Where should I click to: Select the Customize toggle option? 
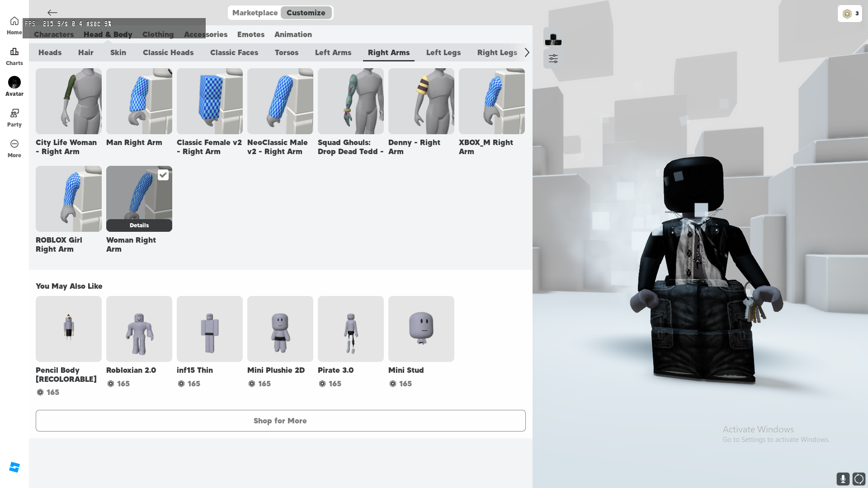click(x=306, y=13)
